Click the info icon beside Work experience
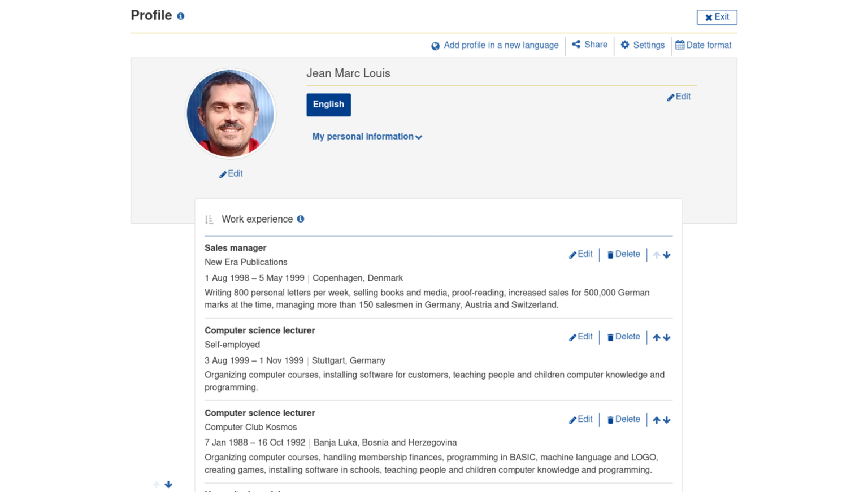This screenshot has width=868, height=492. pos(301,219)
